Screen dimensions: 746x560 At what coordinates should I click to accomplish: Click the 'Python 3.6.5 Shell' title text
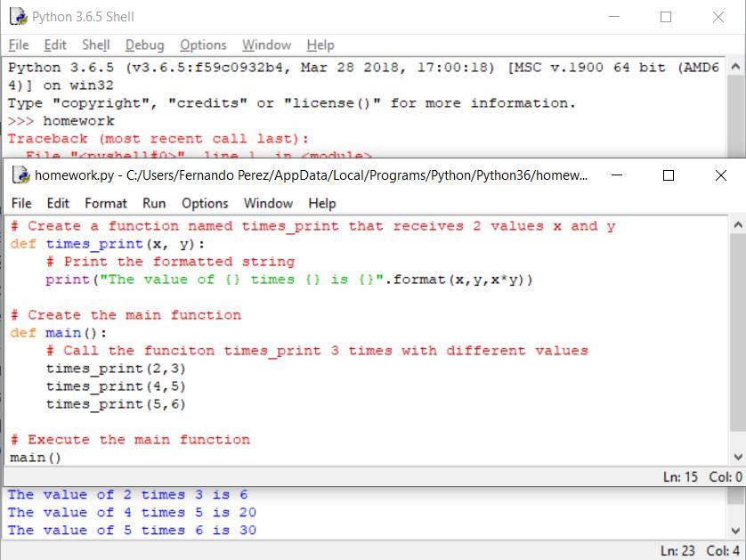point(84,17)
